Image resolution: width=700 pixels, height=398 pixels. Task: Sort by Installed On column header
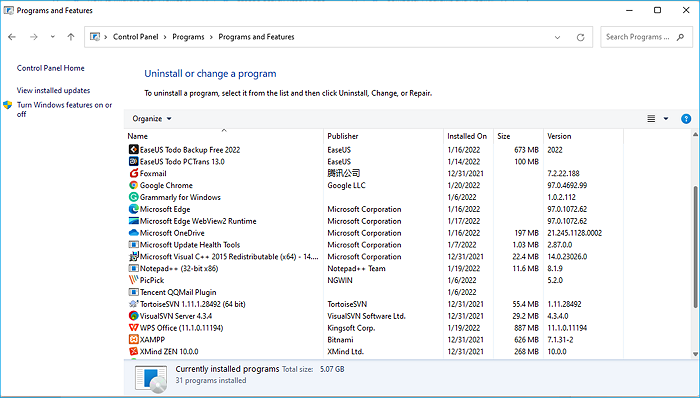point(468,136)
